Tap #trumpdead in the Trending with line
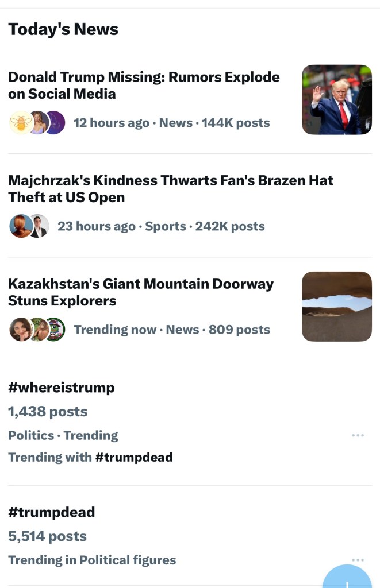This screenshot has height=588, width=380. (x=133, y=457)
